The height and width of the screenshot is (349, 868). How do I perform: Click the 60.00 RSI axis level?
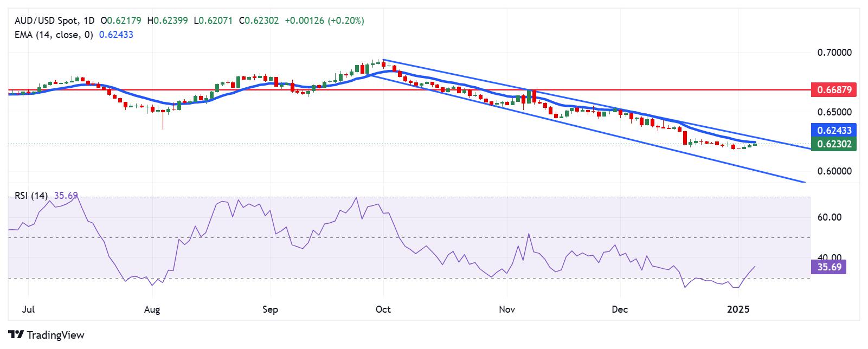(829, 217)
